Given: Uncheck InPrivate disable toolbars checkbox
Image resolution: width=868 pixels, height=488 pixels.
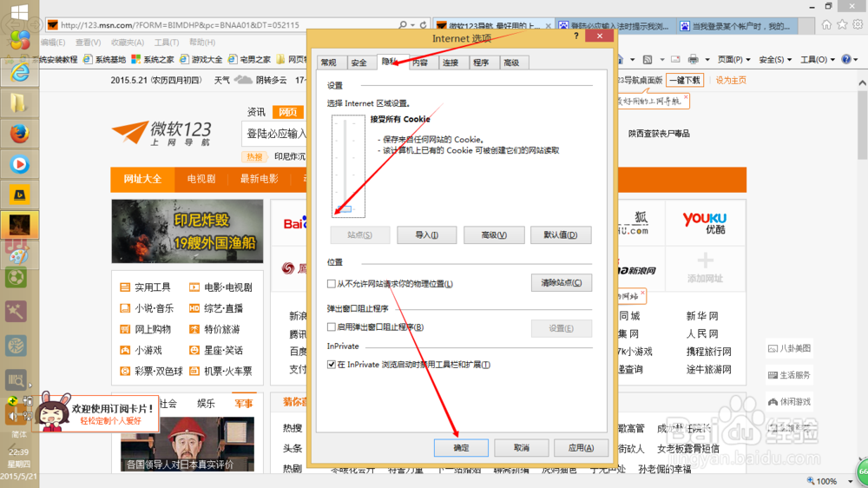Looking at the screenshot, I should coord(331,365).
